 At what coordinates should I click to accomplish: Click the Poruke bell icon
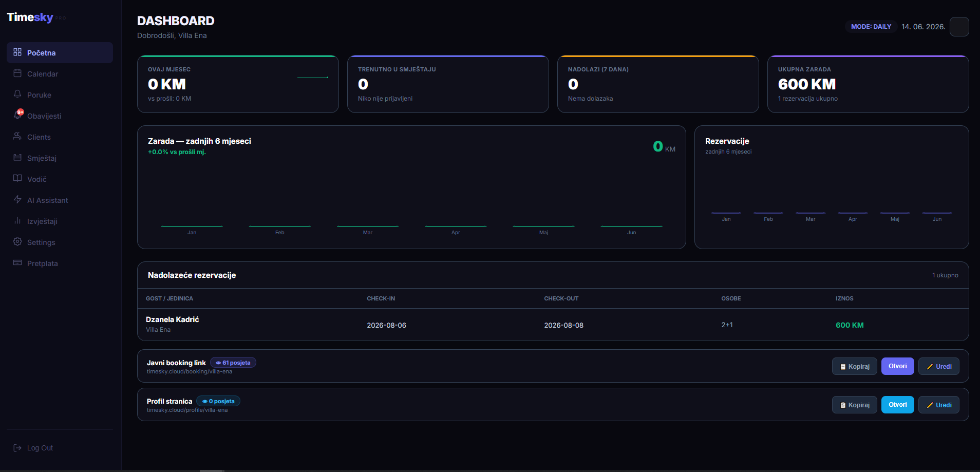click(17, 94)
